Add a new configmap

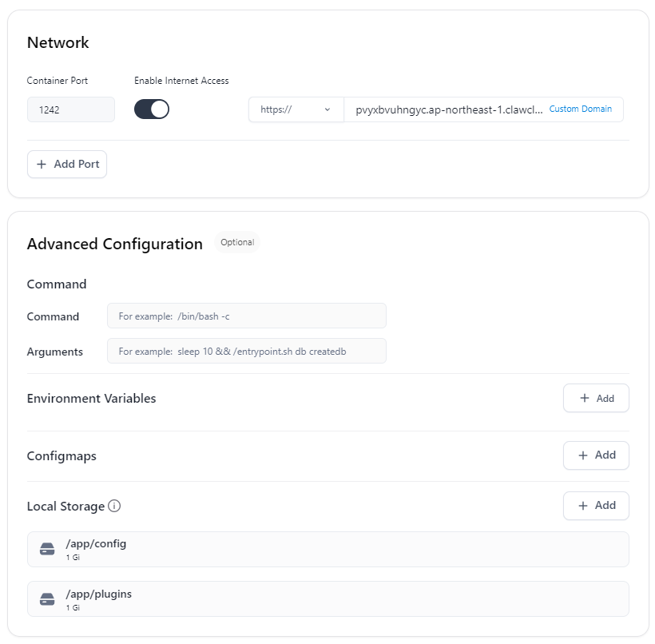pos(596,455)
